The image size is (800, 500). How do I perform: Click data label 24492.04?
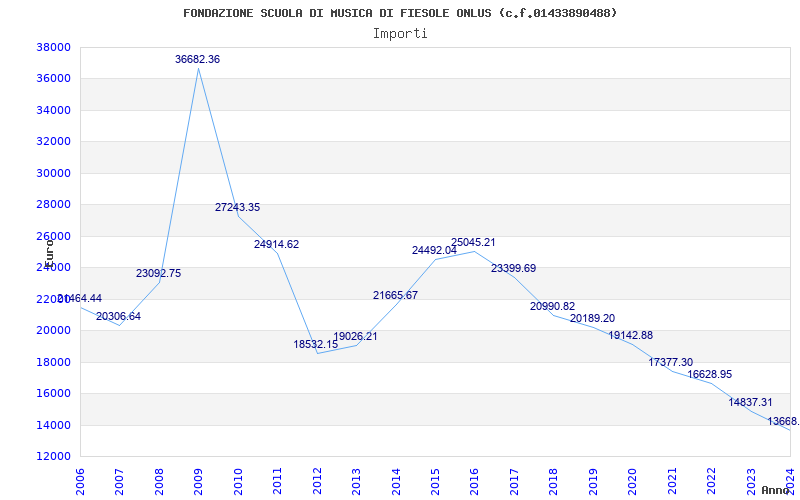tap(434, 250)
